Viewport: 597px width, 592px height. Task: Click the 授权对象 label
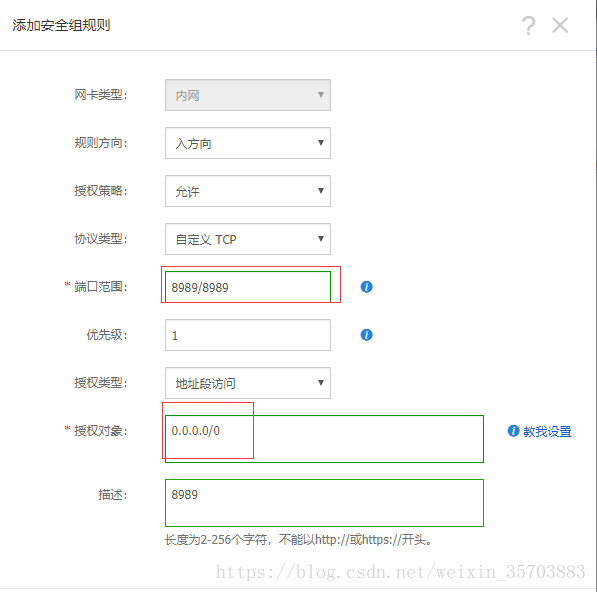point(101,431)
